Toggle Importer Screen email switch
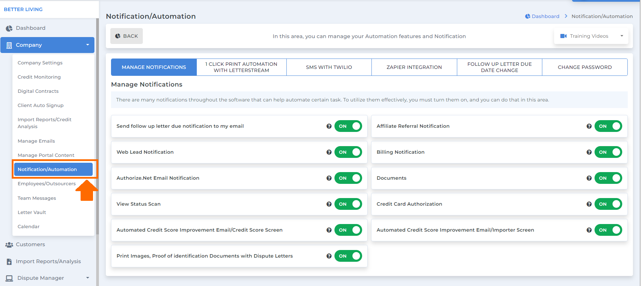The image size is (644, 286). pyautogui.click(x=608, y=230)
